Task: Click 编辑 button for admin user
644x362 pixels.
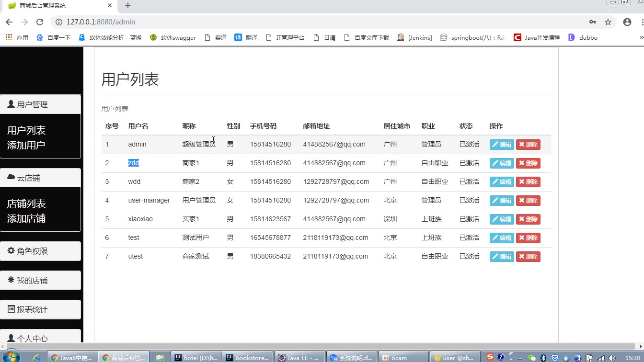Action: point(502,145)
